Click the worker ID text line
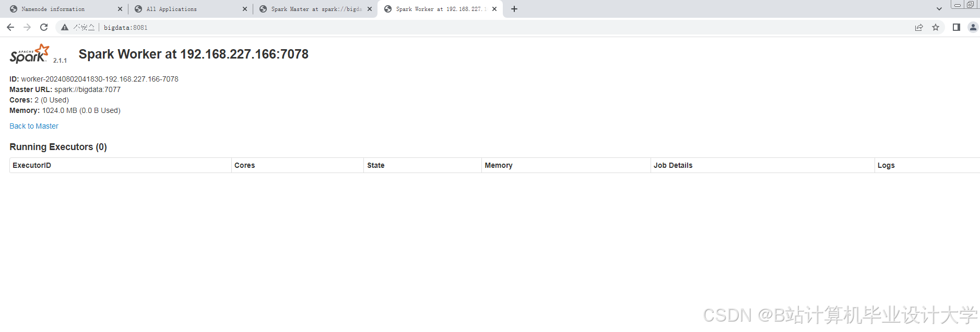The width and height of the screenshot is (980, 332). pos(94,79)
